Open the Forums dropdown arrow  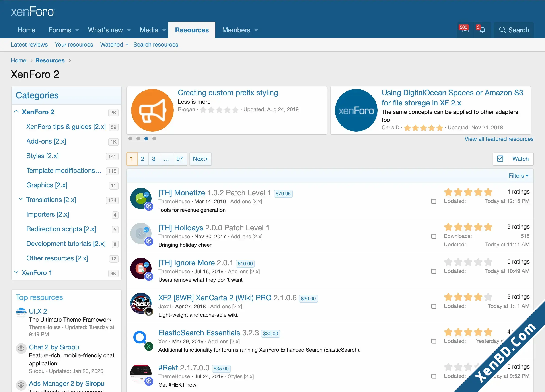[77, 30]
